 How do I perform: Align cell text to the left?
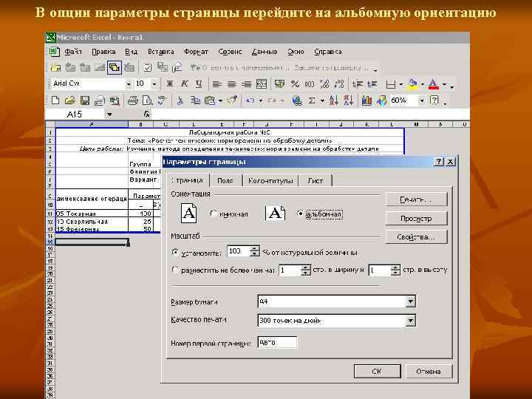pyautogui.click(x=217, y=83)
